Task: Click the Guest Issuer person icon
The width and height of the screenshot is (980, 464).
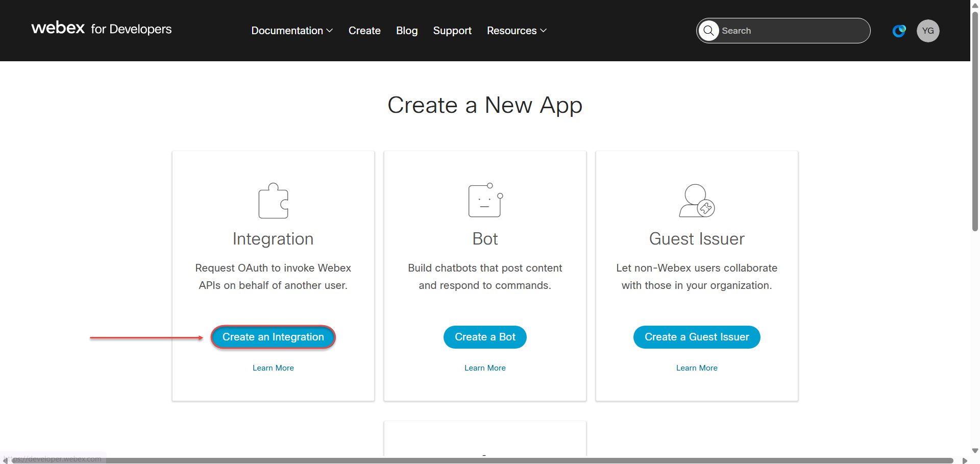Action: click(x=697, y=201)
